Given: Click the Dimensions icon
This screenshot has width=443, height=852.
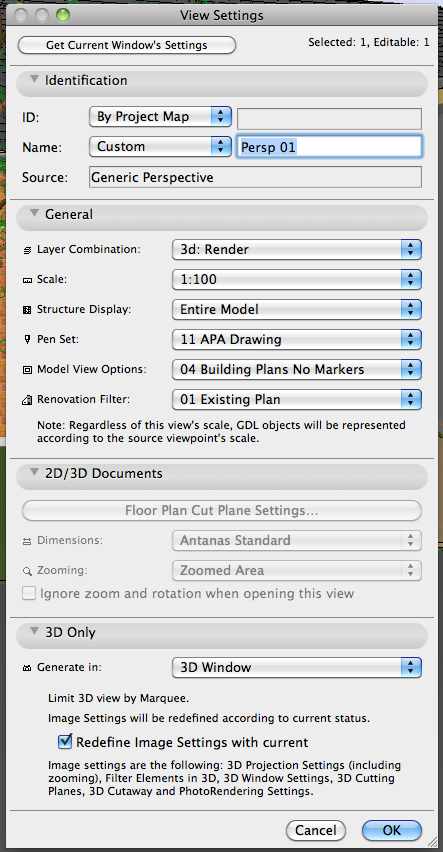Looking at the screenshot, I should pyautogui.click(x=27, y=541).
